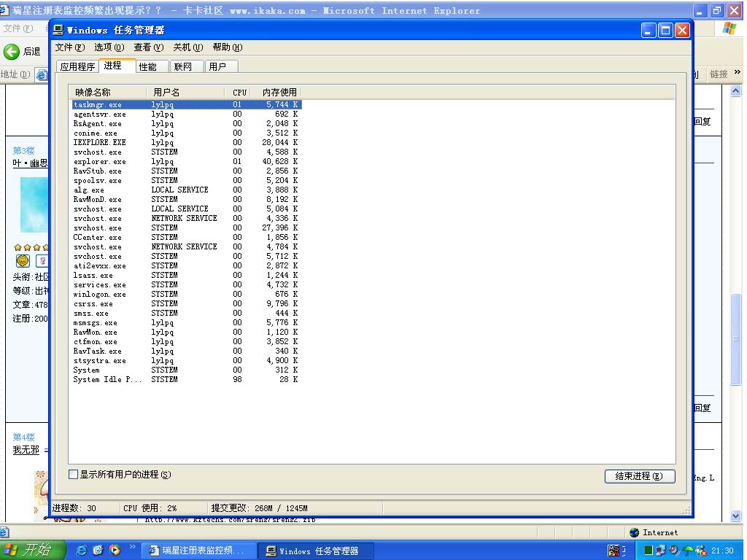Switch to the 性能 performance tab
This screenshot has height=560, width=747.
point(152,66)
